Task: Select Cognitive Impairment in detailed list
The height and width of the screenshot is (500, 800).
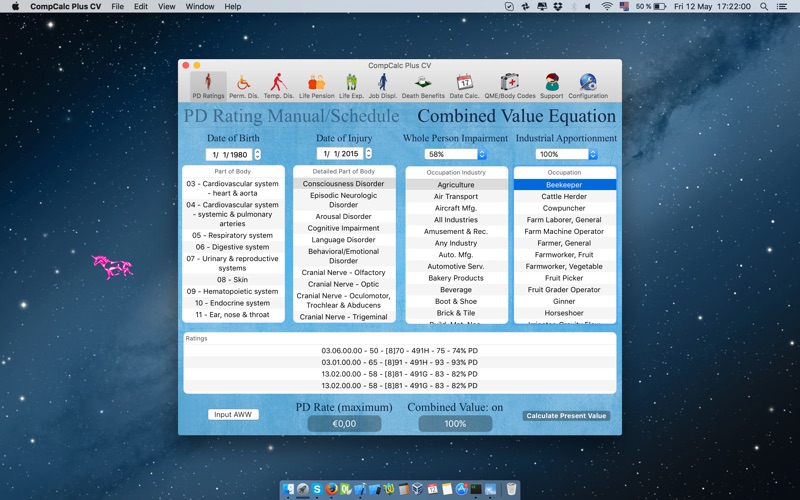Action: [344, 228]
